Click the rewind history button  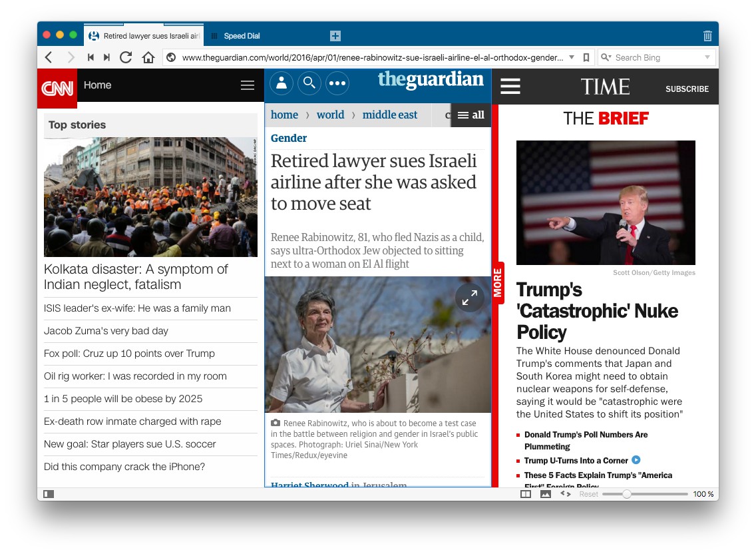91,57
